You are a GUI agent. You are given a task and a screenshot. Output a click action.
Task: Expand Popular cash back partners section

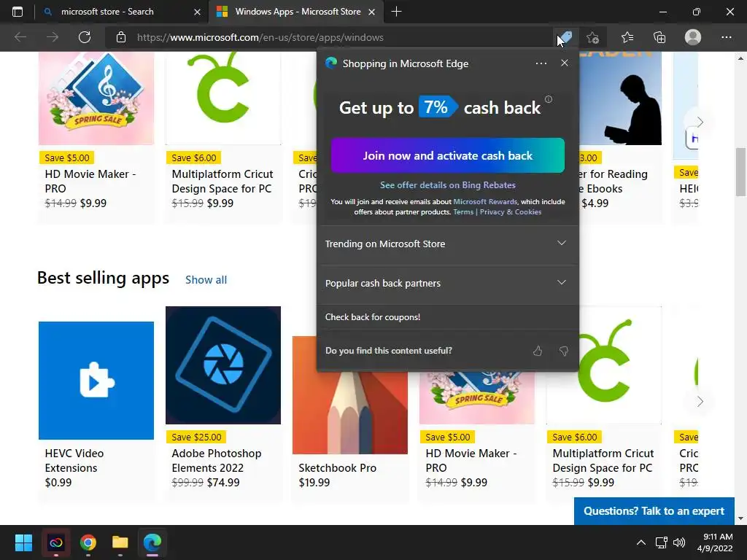447,283
